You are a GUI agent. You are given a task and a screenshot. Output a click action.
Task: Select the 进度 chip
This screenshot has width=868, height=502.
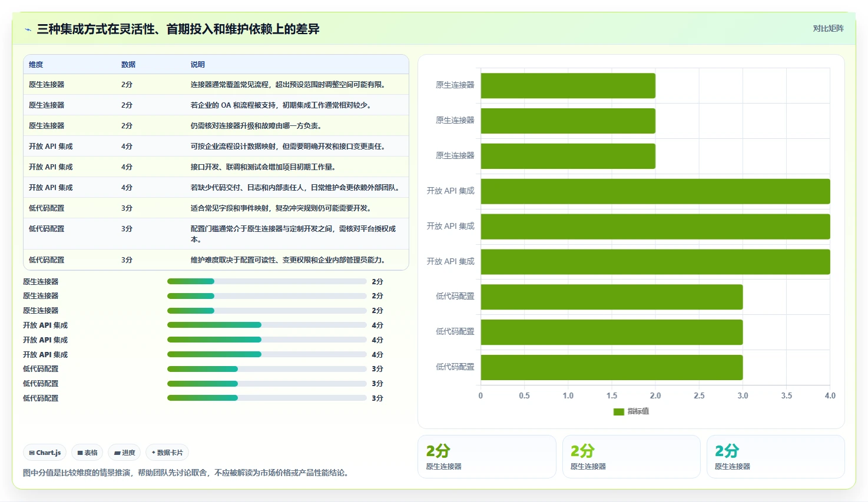tap(124, 453)
